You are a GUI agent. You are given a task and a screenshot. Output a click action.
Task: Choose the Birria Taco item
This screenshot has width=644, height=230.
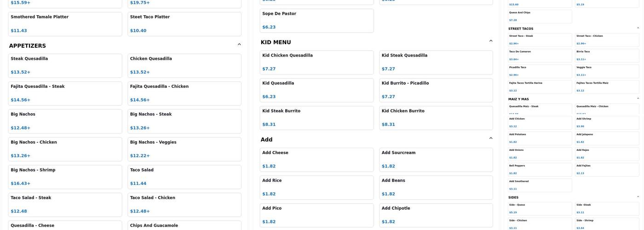coord(607,55)
